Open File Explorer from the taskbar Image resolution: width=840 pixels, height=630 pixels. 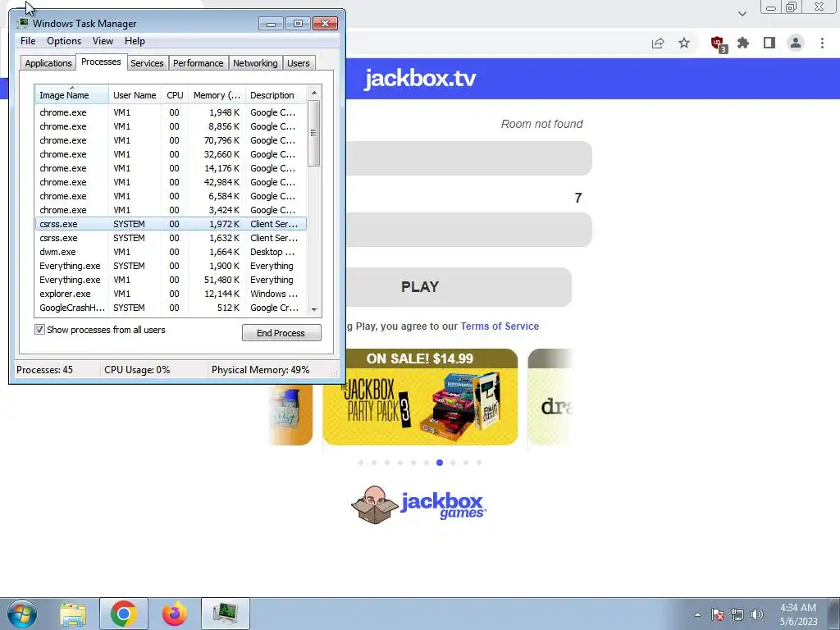pyautogui.click(x=73, y=614)
